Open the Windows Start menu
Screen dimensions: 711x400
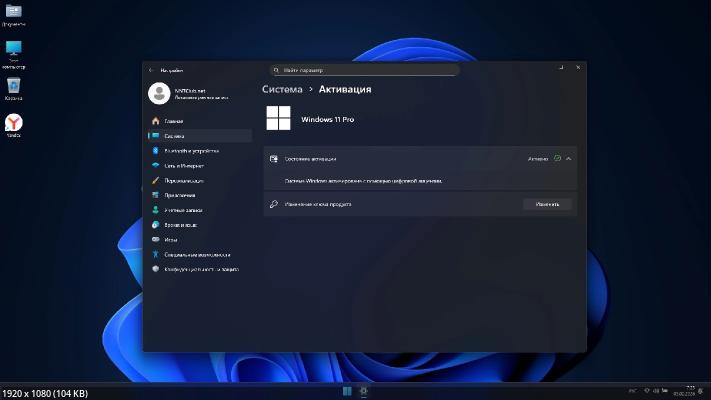coord(347,390)
